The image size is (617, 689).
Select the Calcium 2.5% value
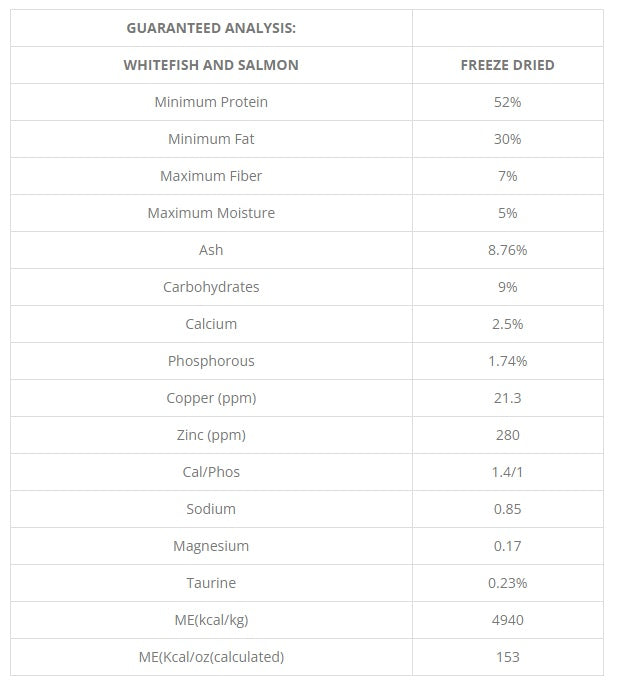click(x=508, y=324)
